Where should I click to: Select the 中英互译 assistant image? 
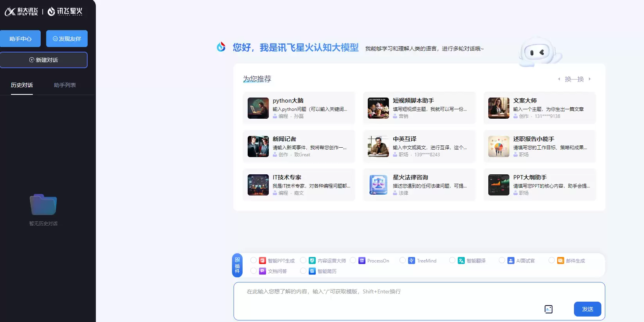pos(378,147)
